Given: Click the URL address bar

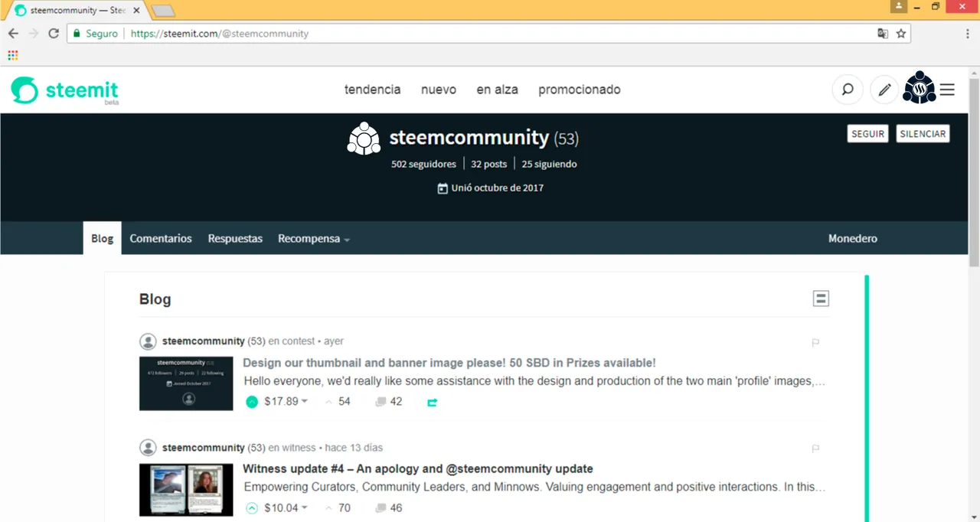Looking at the screenshot, I should (490, 34).
